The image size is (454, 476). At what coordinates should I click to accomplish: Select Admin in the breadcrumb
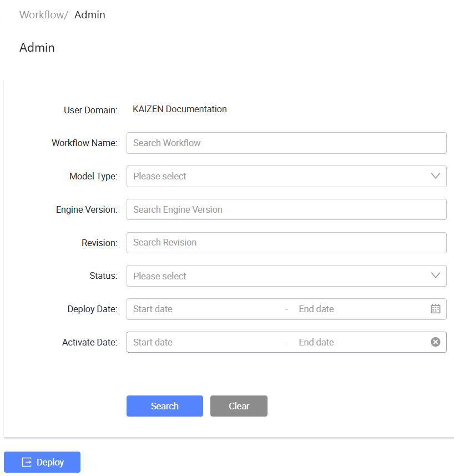coord(90,14)
